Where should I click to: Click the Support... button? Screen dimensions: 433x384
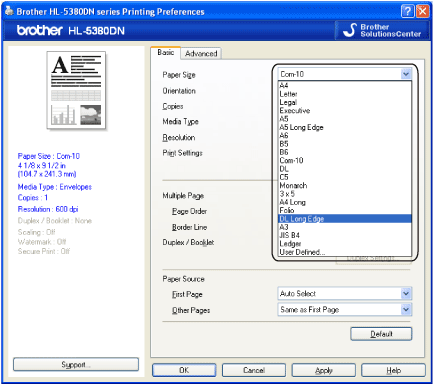point(76,364)
